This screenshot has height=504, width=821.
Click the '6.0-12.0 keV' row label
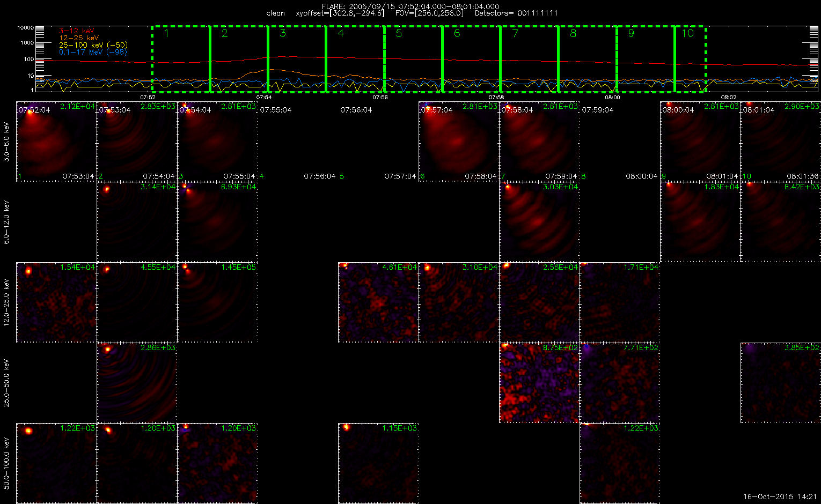click(x=6, y=223)
